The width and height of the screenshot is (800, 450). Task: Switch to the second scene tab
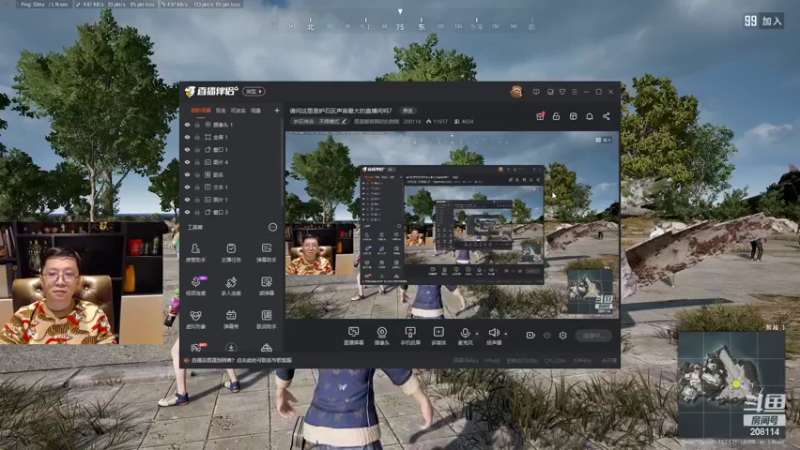[220, 110]
